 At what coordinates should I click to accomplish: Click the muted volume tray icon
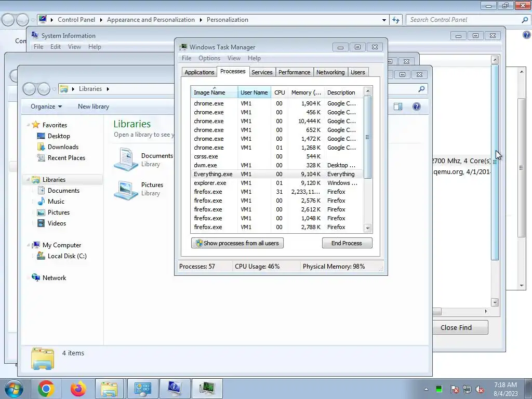click(x=480, y=389)
